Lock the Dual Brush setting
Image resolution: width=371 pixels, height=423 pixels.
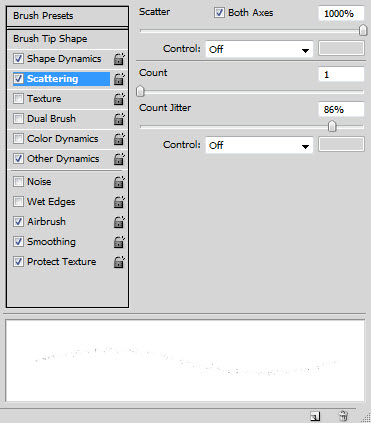119,119
